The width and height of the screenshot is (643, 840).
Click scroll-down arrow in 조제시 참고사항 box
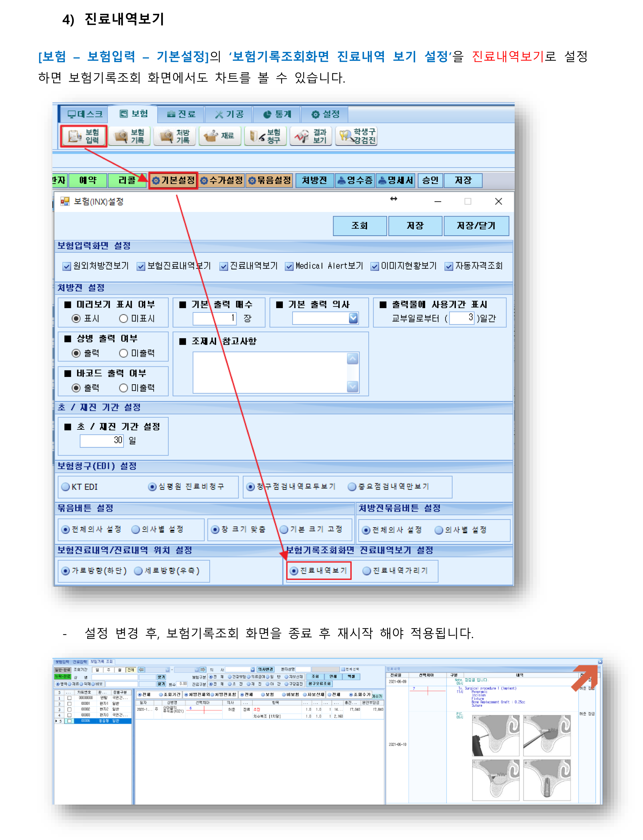coord(353,386)
